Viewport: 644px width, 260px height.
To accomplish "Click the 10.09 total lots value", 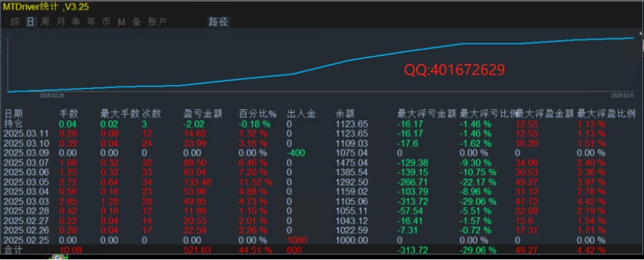I will pyautogui.click(x=71, y=250).
